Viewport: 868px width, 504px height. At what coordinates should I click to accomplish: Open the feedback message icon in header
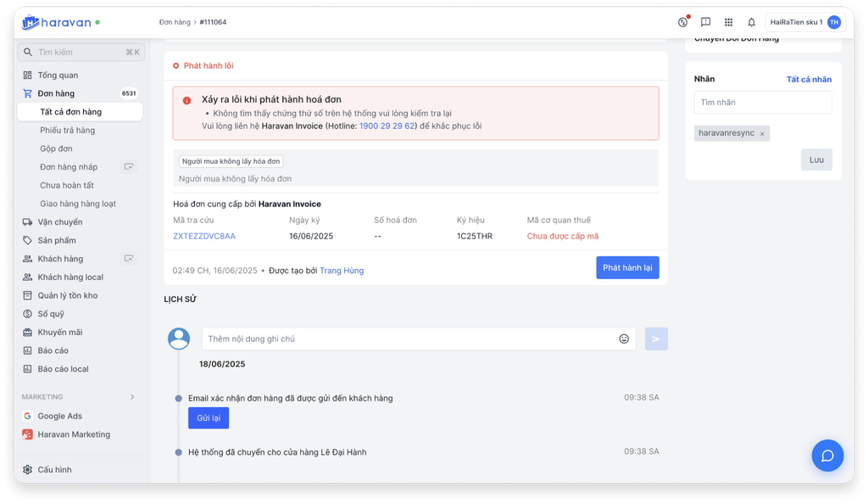705,22
